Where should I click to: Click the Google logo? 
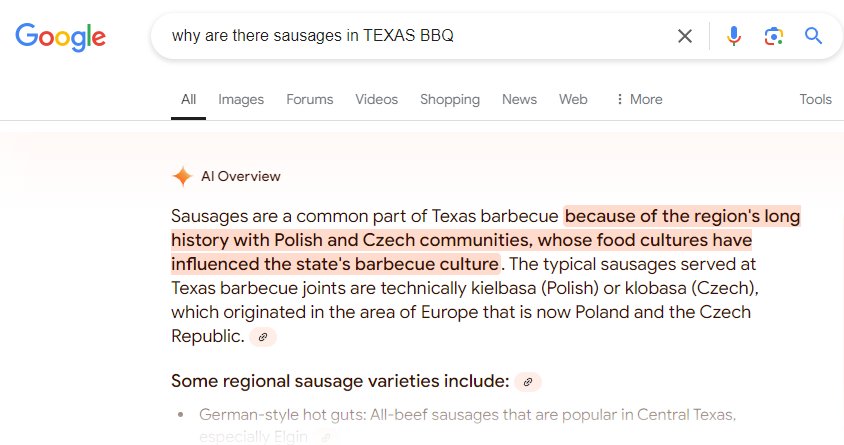60,37
